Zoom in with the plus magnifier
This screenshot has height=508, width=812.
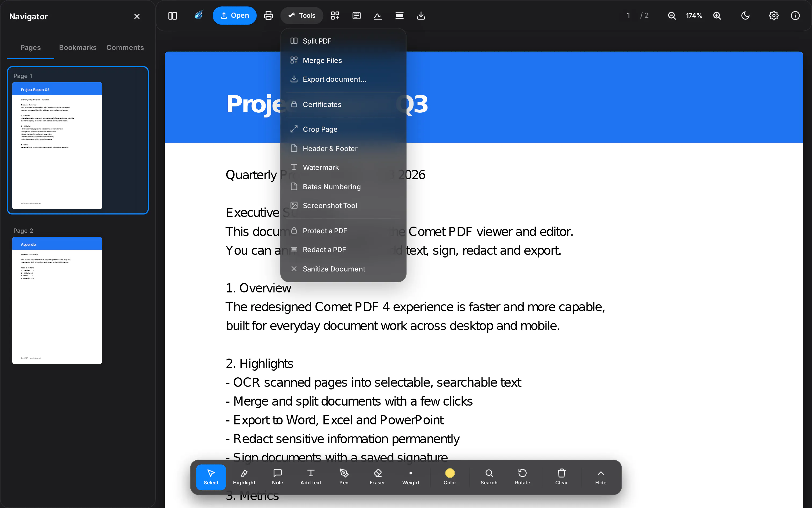coord(717,16)
